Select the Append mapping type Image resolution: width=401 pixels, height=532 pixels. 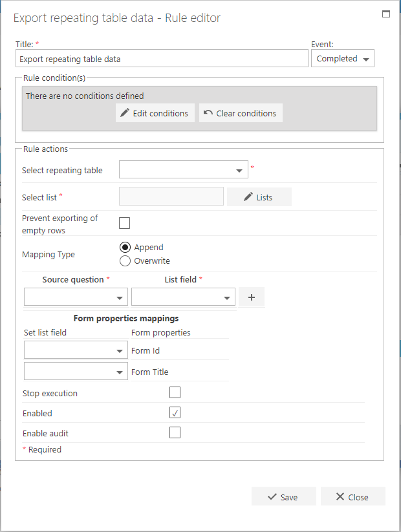[x=125, y=248]
